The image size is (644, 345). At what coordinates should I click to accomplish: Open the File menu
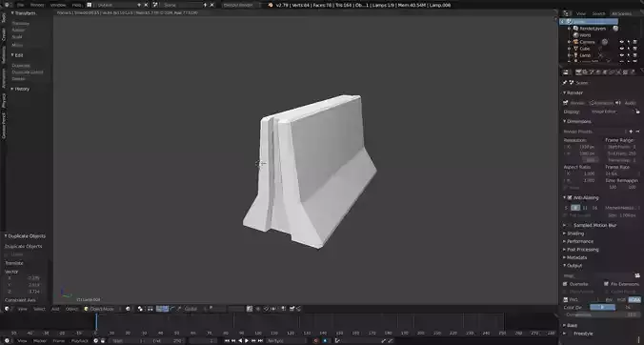click(21, 5)
